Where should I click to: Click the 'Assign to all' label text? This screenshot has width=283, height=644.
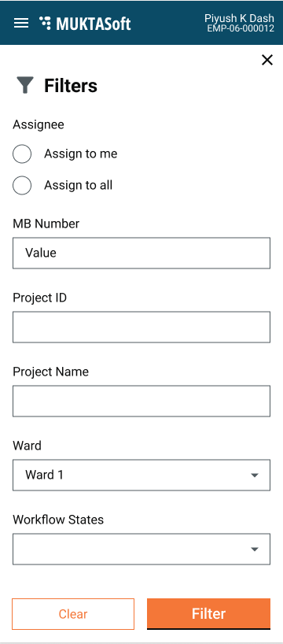coord(79,185)
